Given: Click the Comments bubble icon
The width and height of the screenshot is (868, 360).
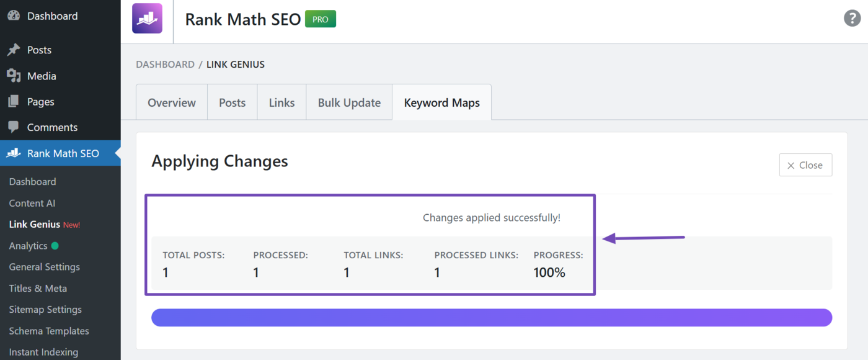Looking at the screenshot, I should click(x=14, y=127).
